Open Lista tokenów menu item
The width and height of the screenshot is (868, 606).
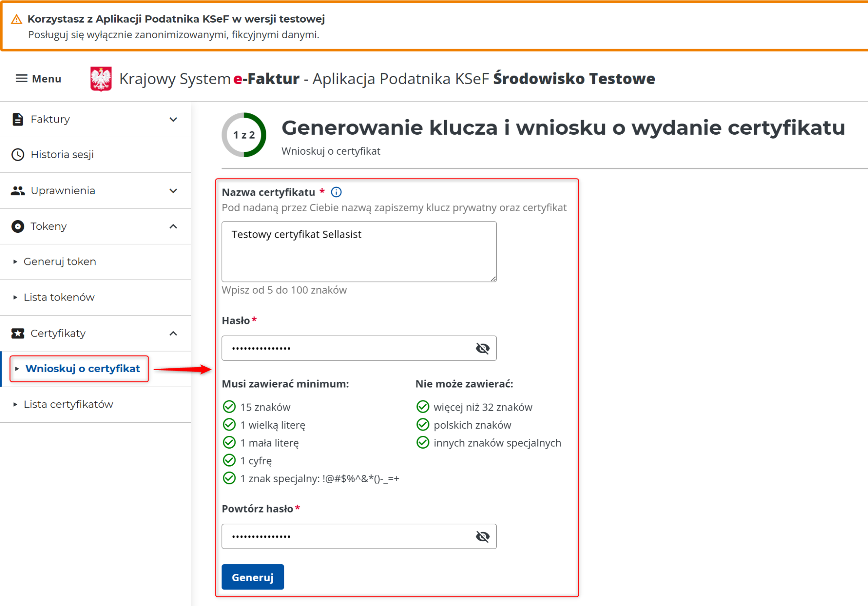pyautogui.click(x=59, y=297)
